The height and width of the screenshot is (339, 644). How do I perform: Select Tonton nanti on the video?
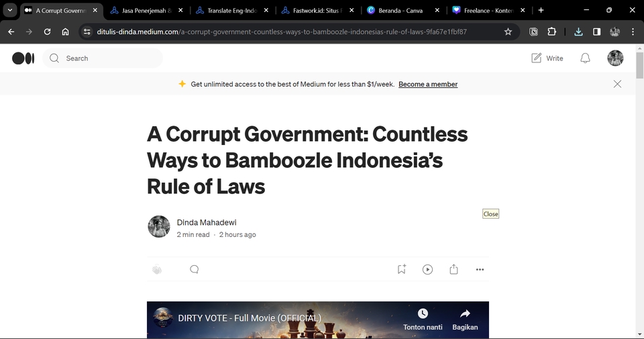423,320
